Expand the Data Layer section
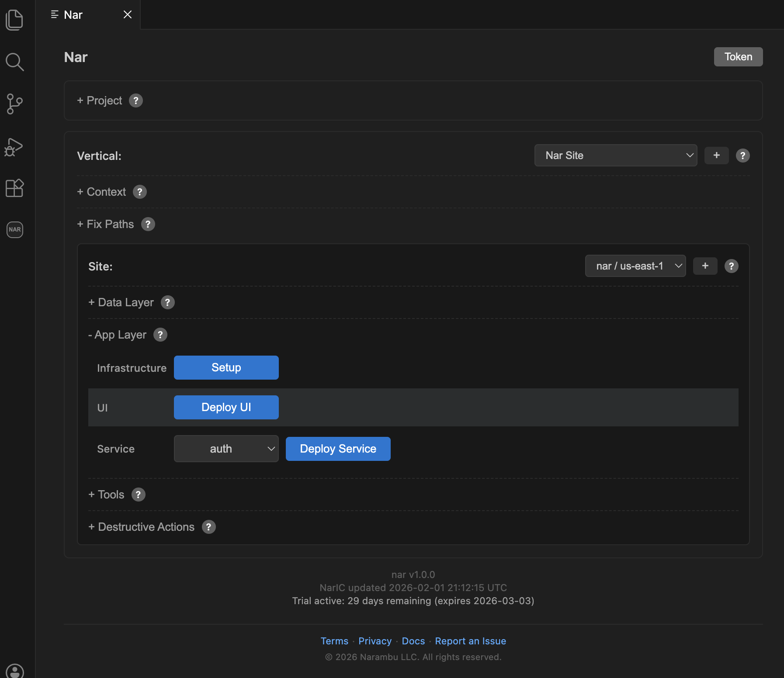784x678 pixels. coord(121,302)
